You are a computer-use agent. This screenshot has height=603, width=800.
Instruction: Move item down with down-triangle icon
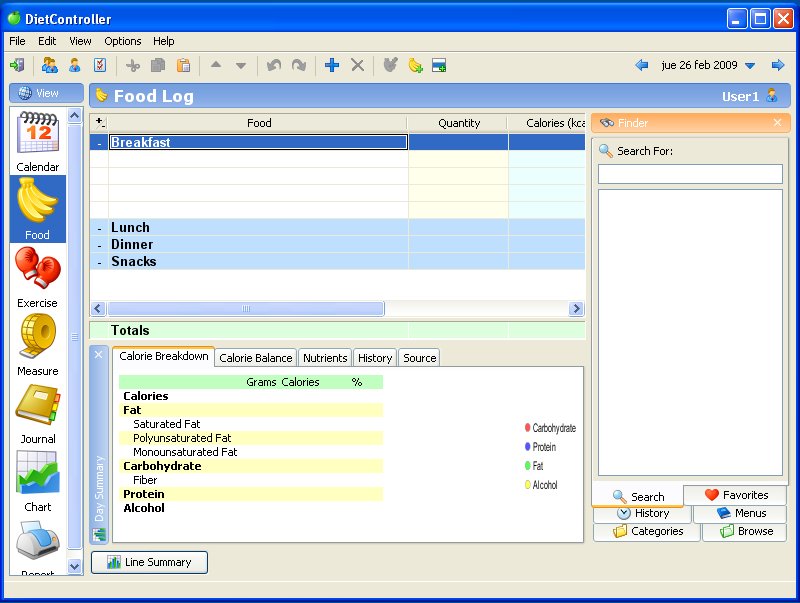click(241, 66)
